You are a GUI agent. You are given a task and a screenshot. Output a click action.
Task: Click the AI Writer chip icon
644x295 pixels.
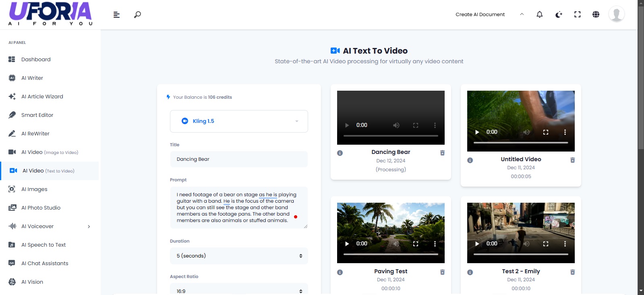12,78
